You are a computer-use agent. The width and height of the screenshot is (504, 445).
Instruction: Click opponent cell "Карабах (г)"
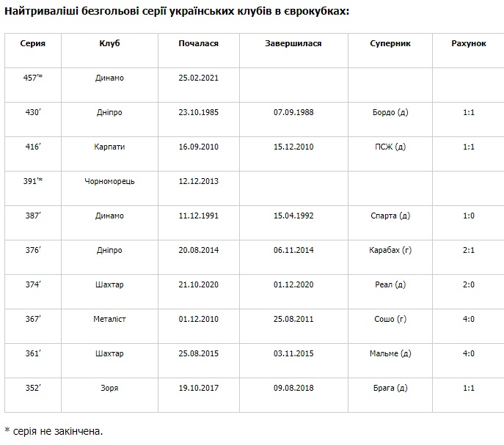pos(390,250)
